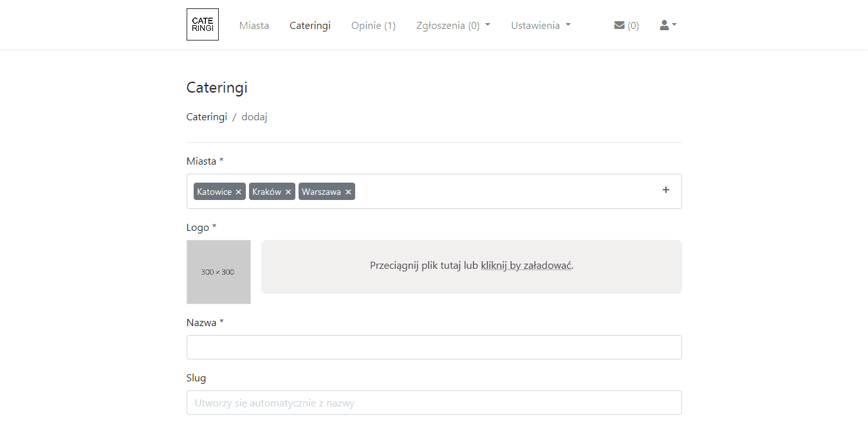Click inside the Miasta multi-select box
The image size is (868, 427).
(502, 192)
